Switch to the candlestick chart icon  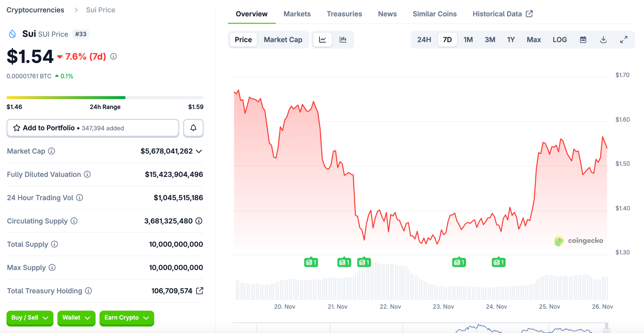pyautogui.click(x=343, y=40)
